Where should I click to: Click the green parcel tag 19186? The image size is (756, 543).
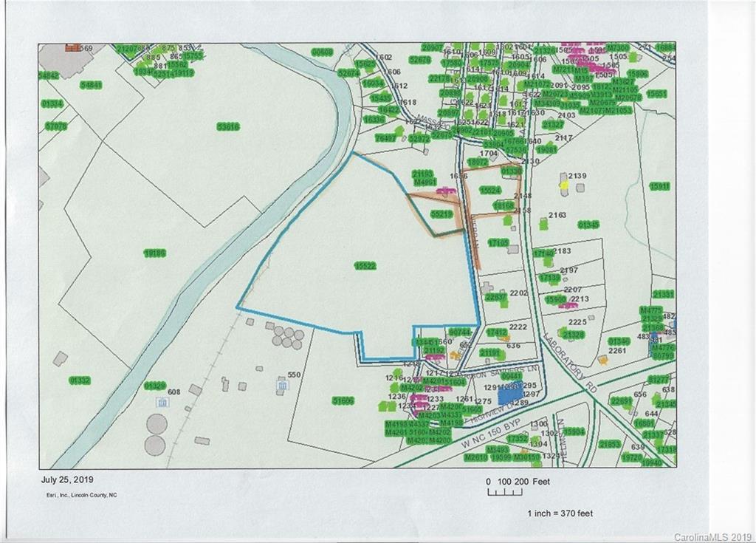point(154,253)
